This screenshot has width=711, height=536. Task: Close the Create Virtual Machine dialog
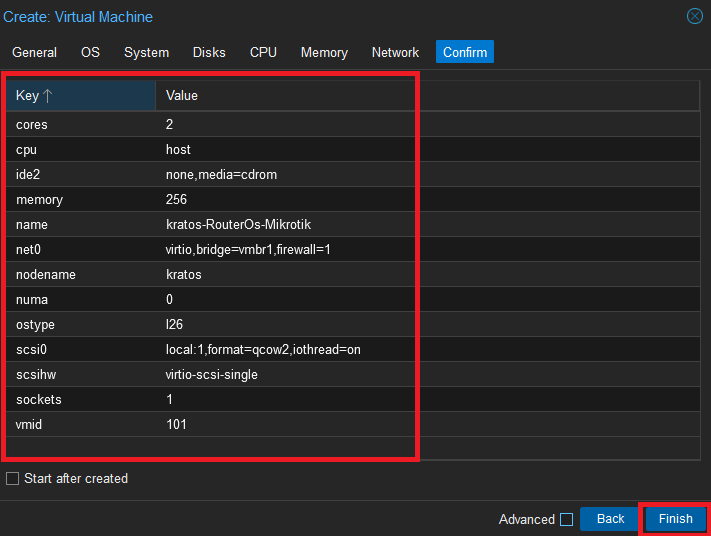[x=694, y=16]
